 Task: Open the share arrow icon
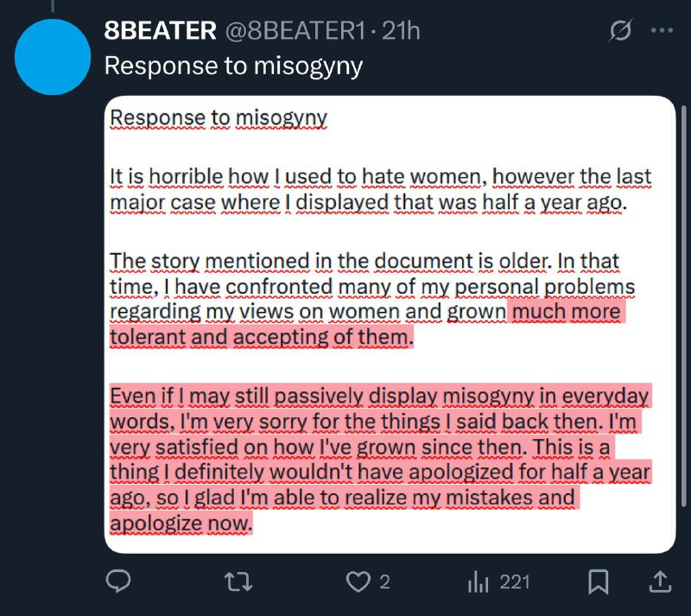[x=660, y=581]
